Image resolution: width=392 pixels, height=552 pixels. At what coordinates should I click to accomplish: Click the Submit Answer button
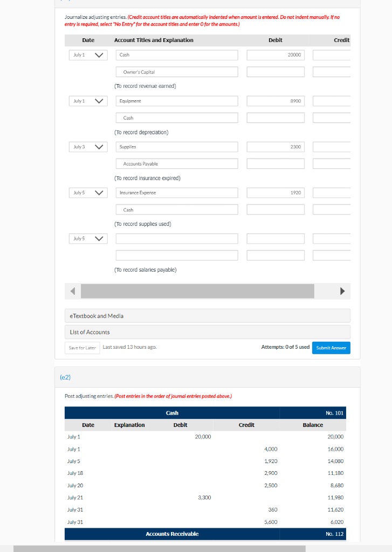pyautogui.click(x=331, y=348)
